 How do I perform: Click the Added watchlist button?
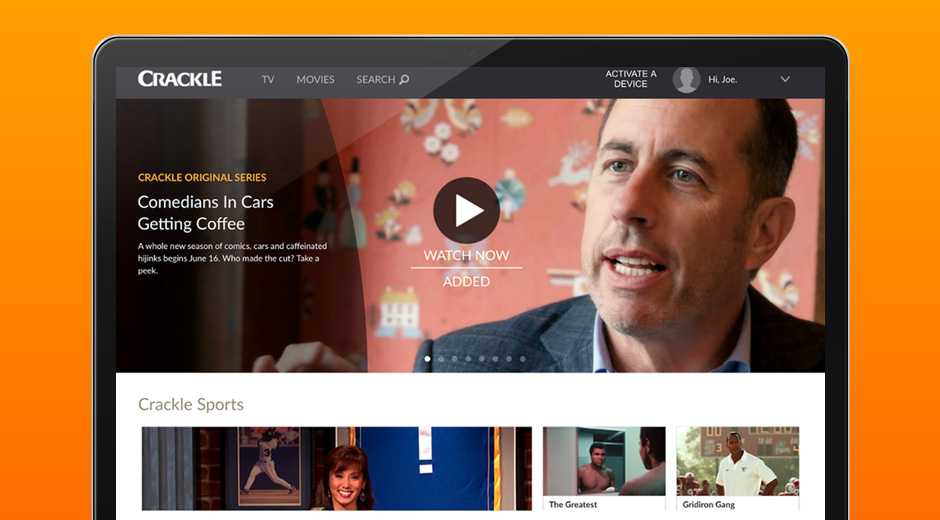[x=466, y=281]
